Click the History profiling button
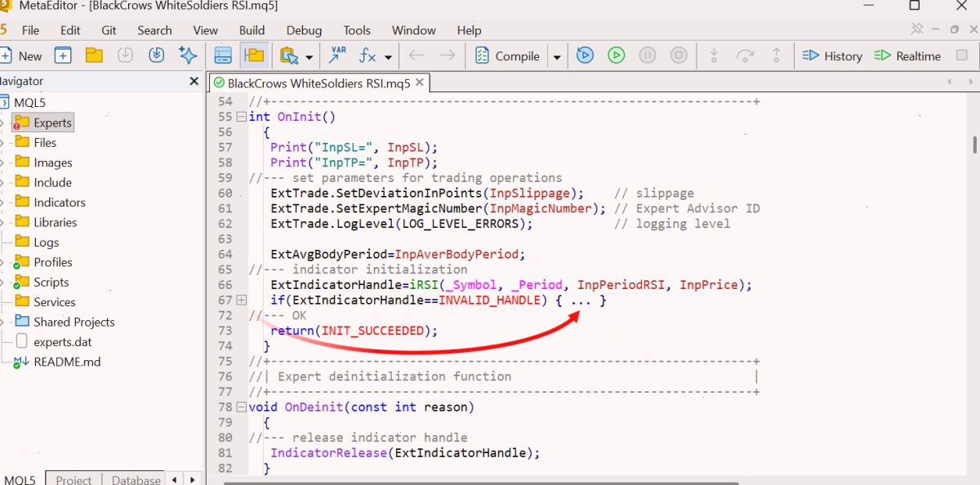Screen dimensions: 980x485 pos(832,56)
